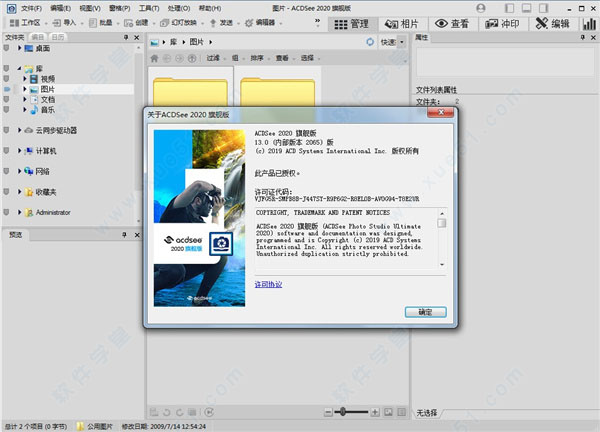Close the Folders pane with X icon
The height and width of the screenshot is (432, 600).
pos(137,37)
